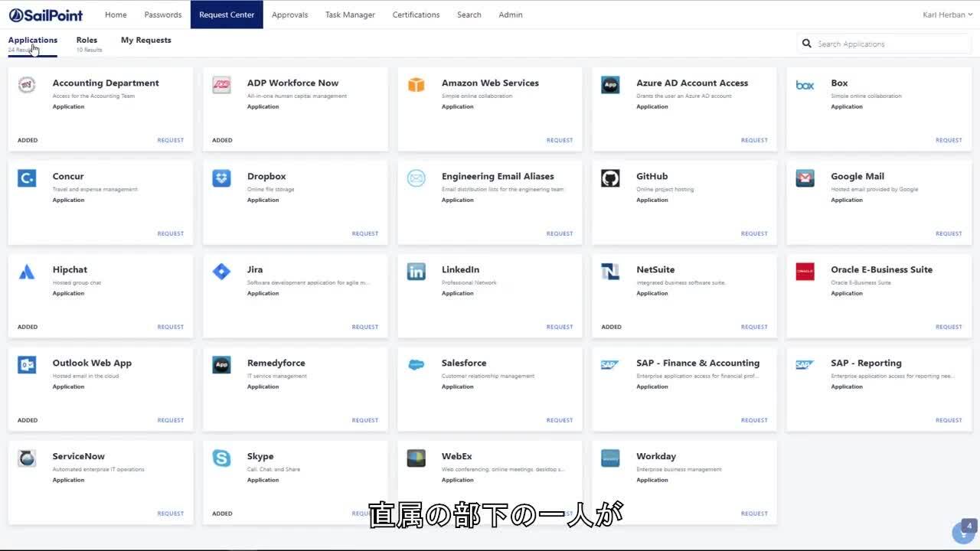Request access to LinkedIn
980x551 pixels.
click(560, 327)
